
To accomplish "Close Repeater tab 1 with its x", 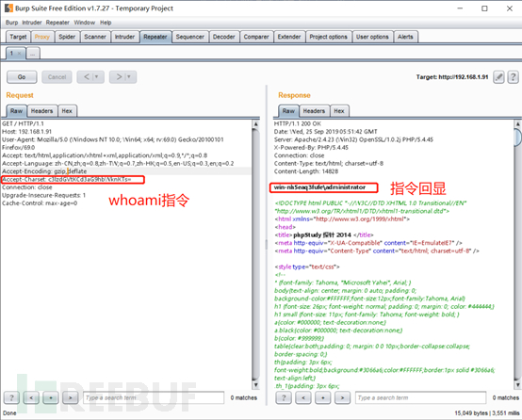I will click(19, 54).
